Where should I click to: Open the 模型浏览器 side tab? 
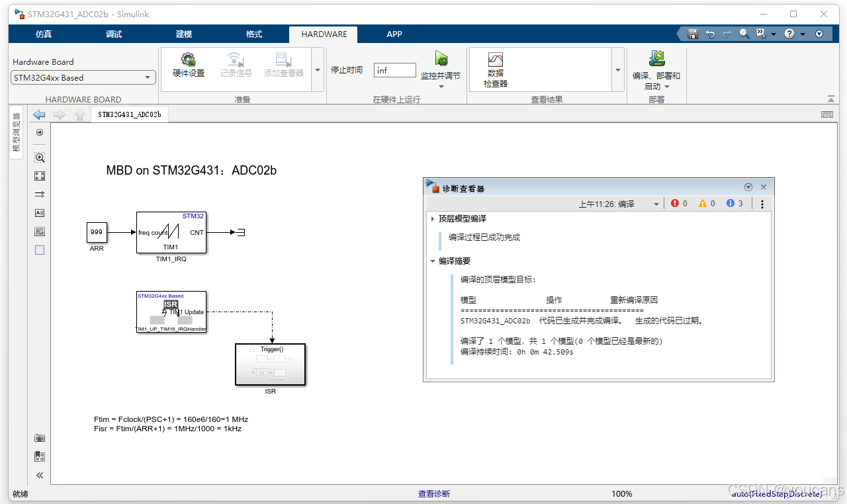coord(17,132)
